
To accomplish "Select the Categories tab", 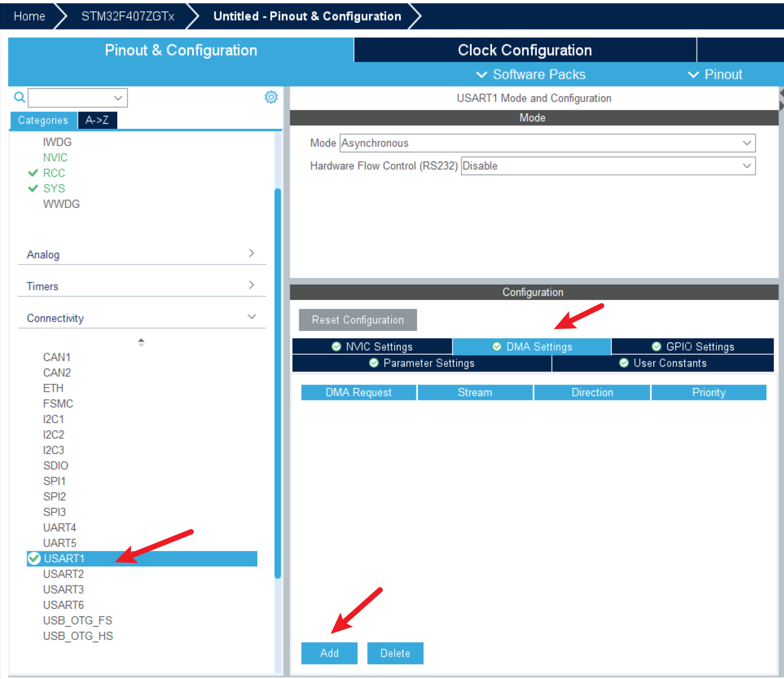I will 43,120.
